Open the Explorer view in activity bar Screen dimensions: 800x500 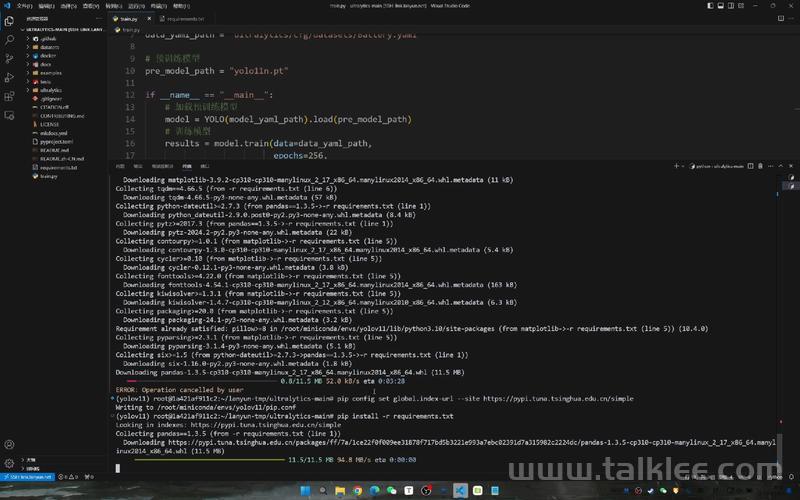[9, 21]
